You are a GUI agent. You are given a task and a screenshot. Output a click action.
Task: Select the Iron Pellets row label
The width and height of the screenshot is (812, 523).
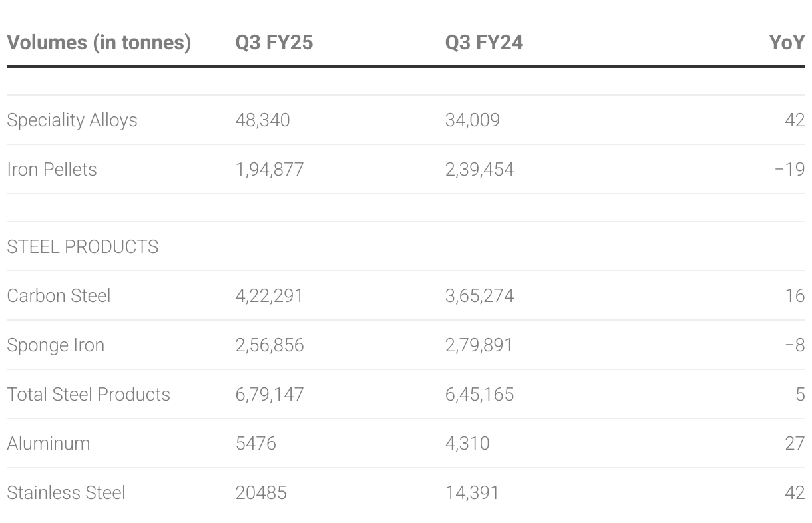click(x=52, y=170)
